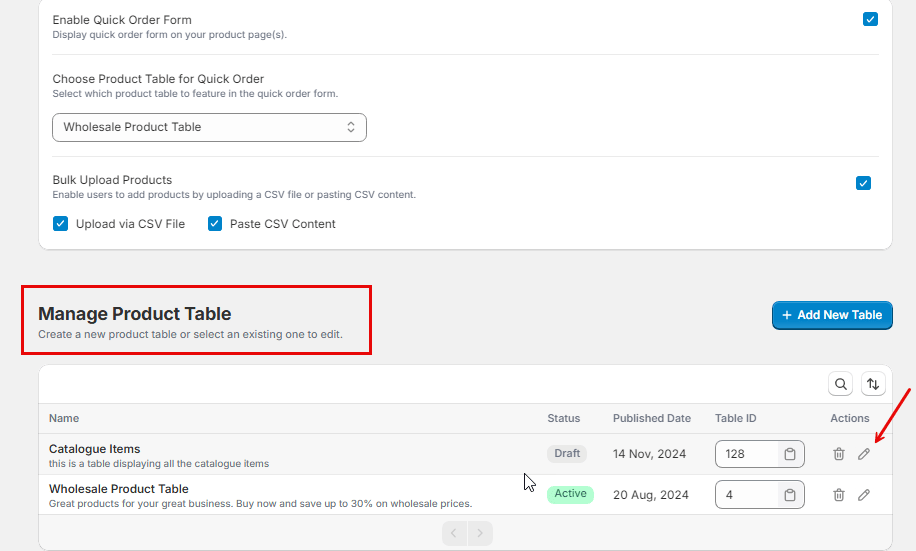
Task: Click the Table ID field showing 128
Action: tap(747, 454)
